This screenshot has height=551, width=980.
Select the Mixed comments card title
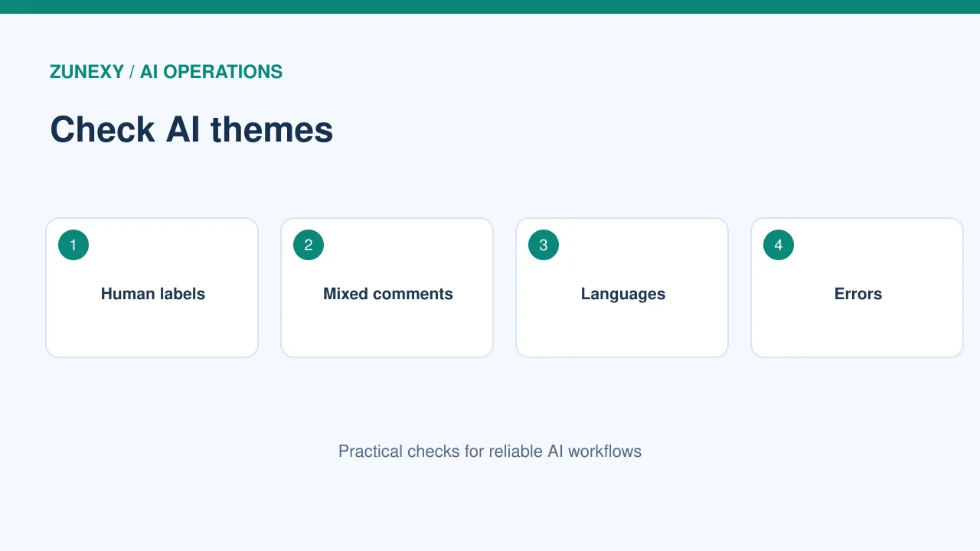(388, 294)
